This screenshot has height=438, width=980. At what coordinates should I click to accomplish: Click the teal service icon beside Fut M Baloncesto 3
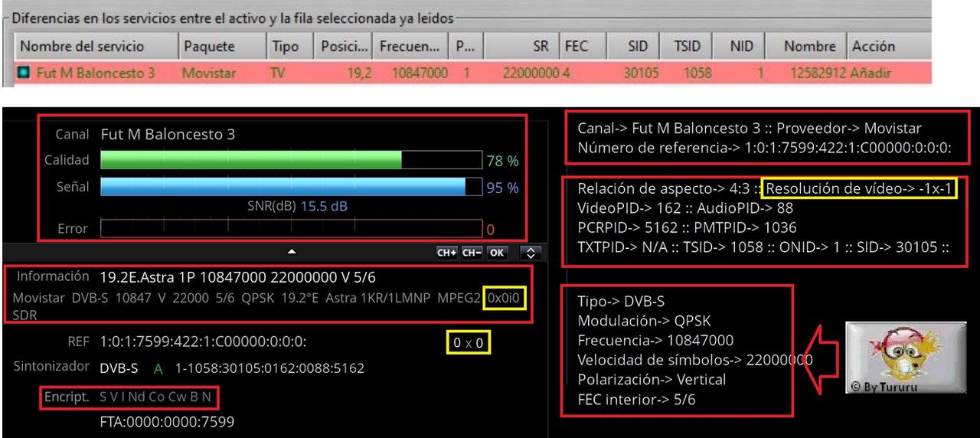coord(24,74)
